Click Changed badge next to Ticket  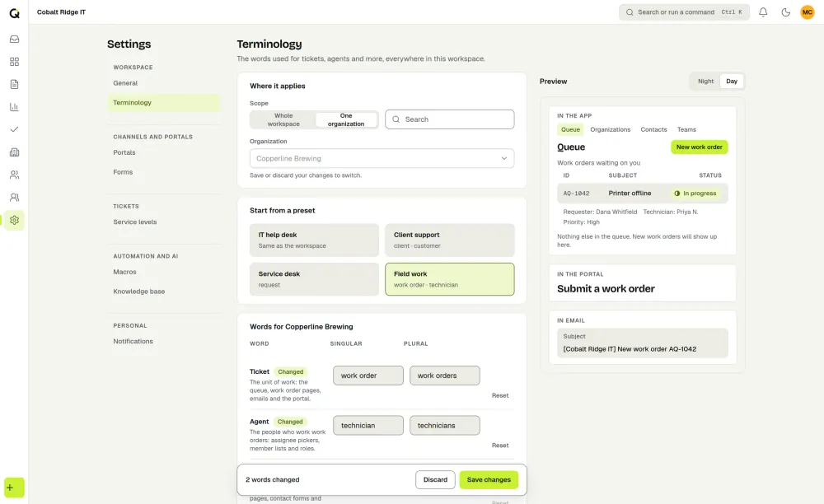coord(290,371)
